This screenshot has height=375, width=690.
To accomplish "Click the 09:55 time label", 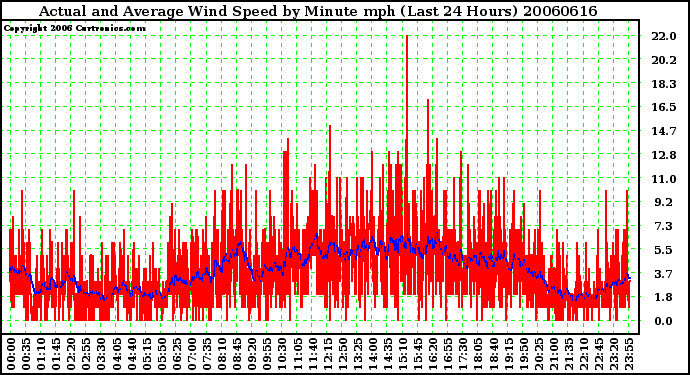I will click(x=268, y=354).
